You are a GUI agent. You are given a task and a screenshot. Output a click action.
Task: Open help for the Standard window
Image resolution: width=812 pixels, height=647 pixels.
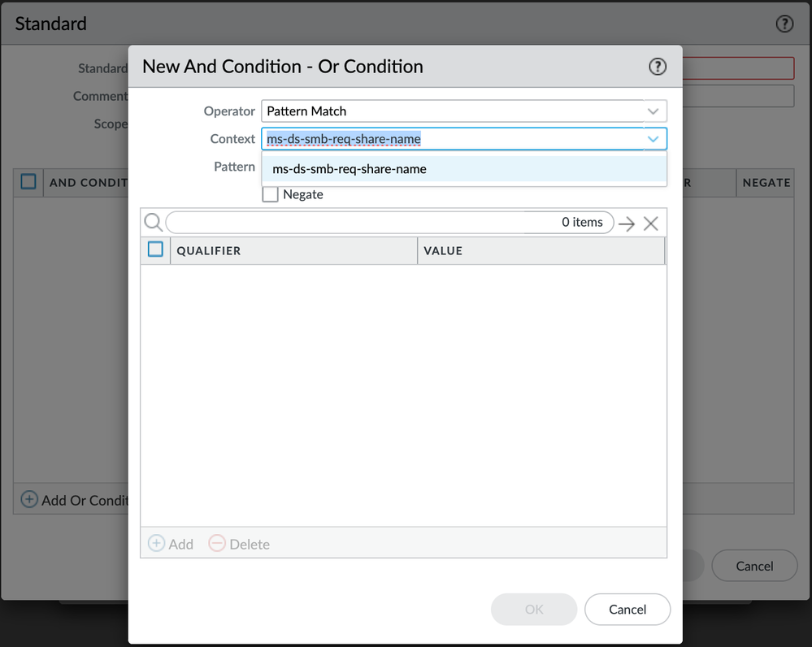pos(784,24)
